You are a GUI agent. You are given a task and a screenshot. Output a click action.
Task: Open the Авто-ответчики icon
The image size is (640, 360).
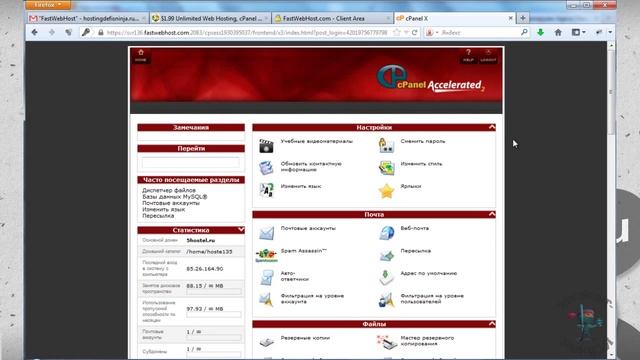pyautogui.click(x=266, y=278)
